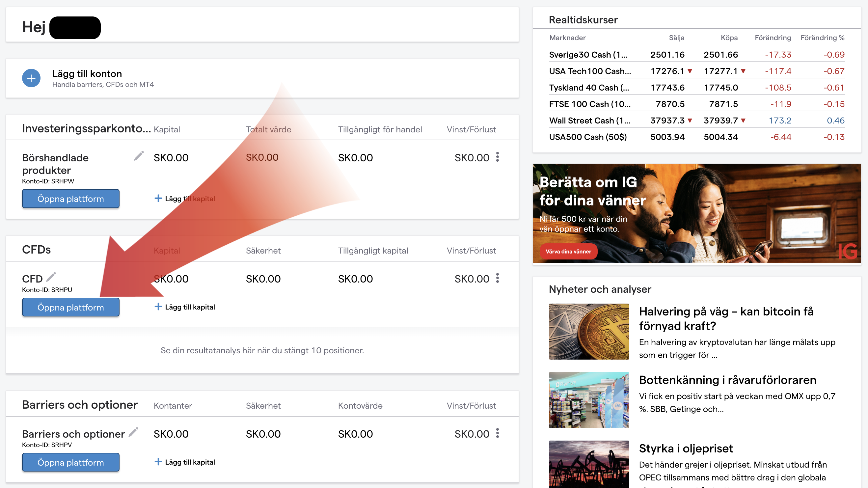The height and width of the screenshot is (488, 868).
Task: Open platform for Börshandlade produkter account
Action: coord(70,199)
